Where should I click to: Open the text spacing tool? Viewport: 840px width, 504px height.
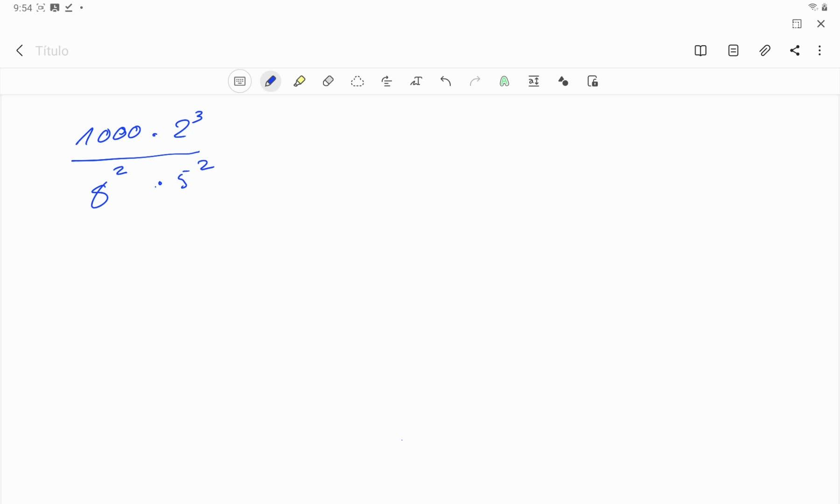[534, 82]
